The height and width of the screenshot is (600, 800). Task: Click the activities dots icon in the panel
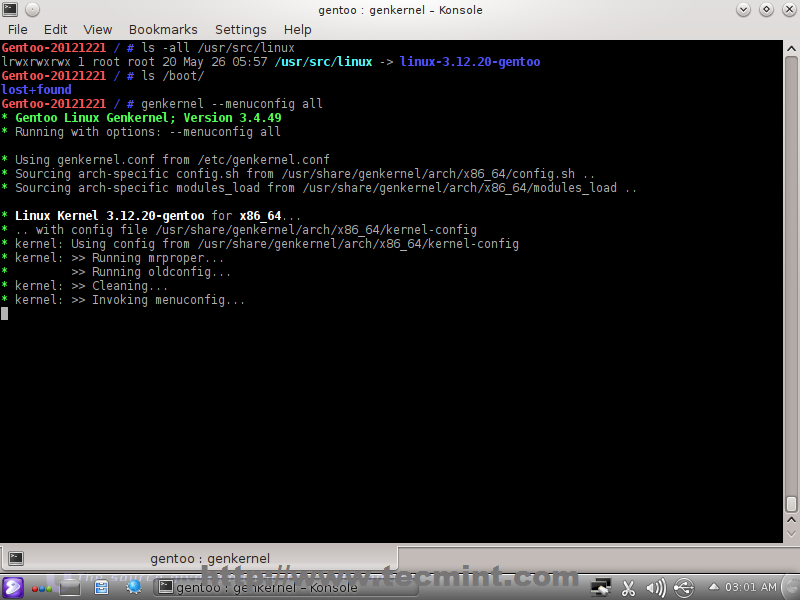coord(41,588)
